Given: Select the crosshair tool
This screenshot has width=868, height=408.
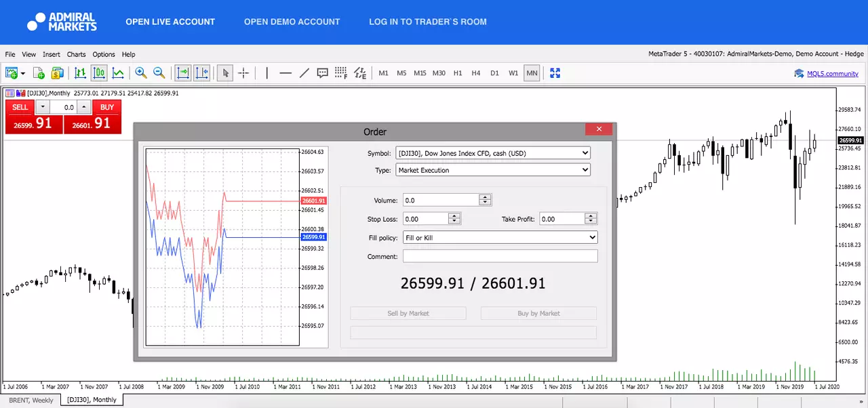Looking at the screenshot, I should (x=243, y=73).
